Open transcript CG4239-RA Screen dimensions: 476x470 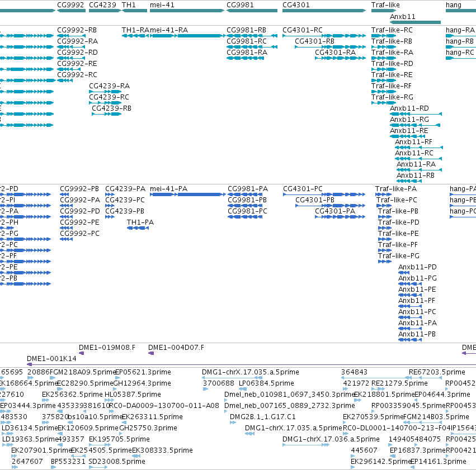(x=109, y=86)
